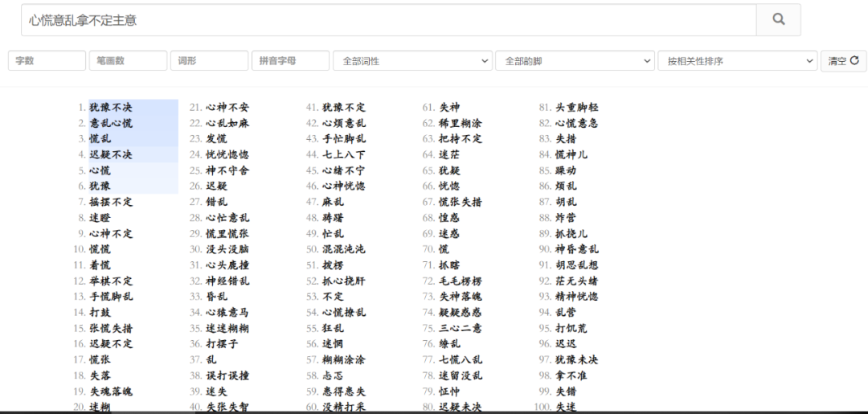Pick result 57 糊糊涂涂

pyautogui.click(x=344, y=360)
